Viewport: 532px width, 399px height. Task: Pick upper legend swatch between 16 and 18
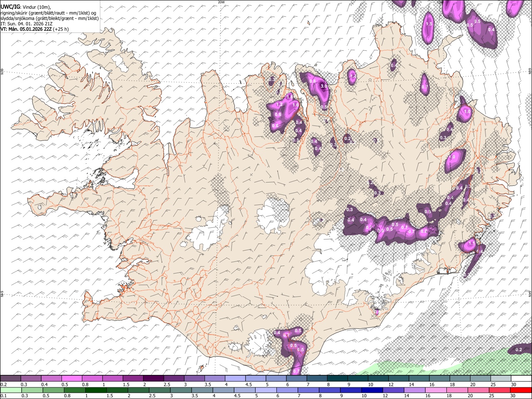439,379
